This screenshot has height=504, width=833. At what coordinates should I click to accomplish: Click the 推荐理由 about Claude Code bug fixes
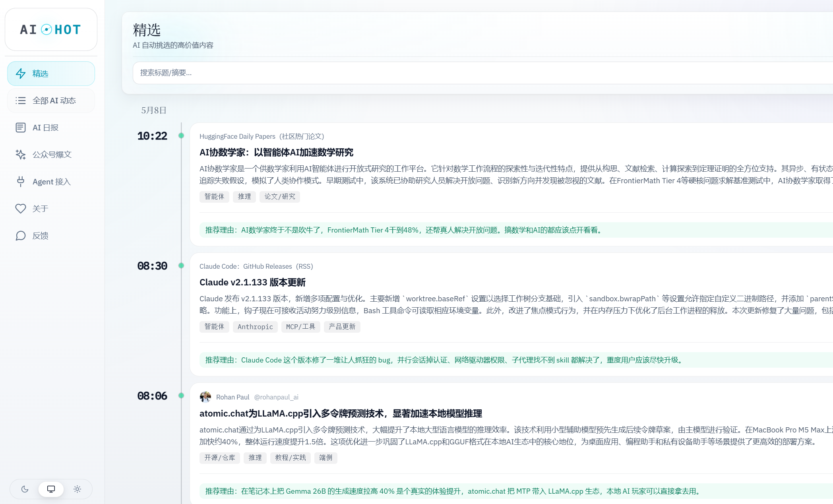(516, 360)
